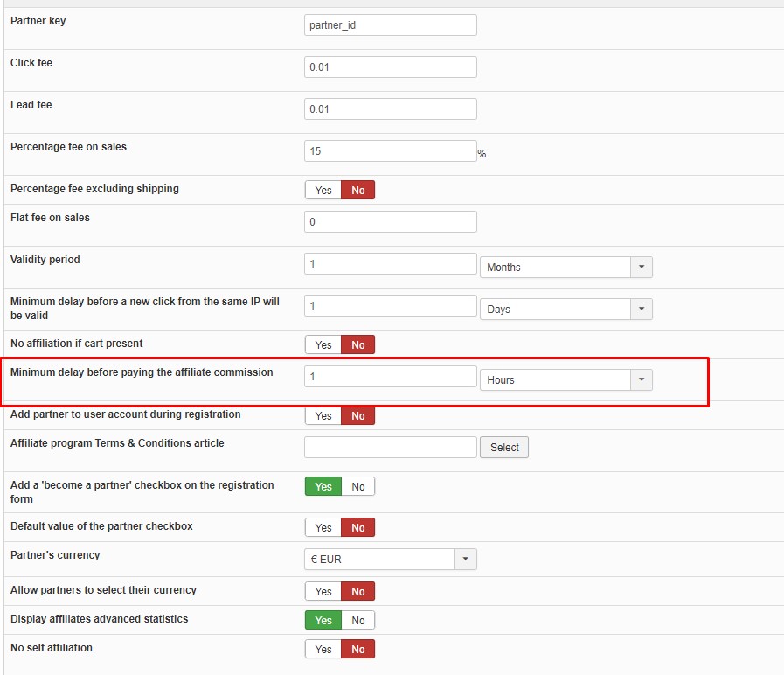Click the Partner key input field
This screenshot has height=675, width=784.
click(390, 25)
